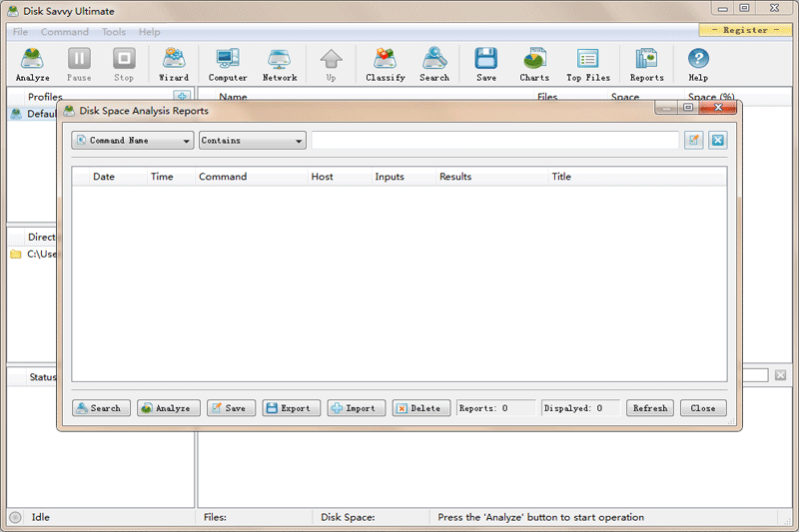799x532 pixels.
Task: Open the Wizard tool
Action: [174, 65]
